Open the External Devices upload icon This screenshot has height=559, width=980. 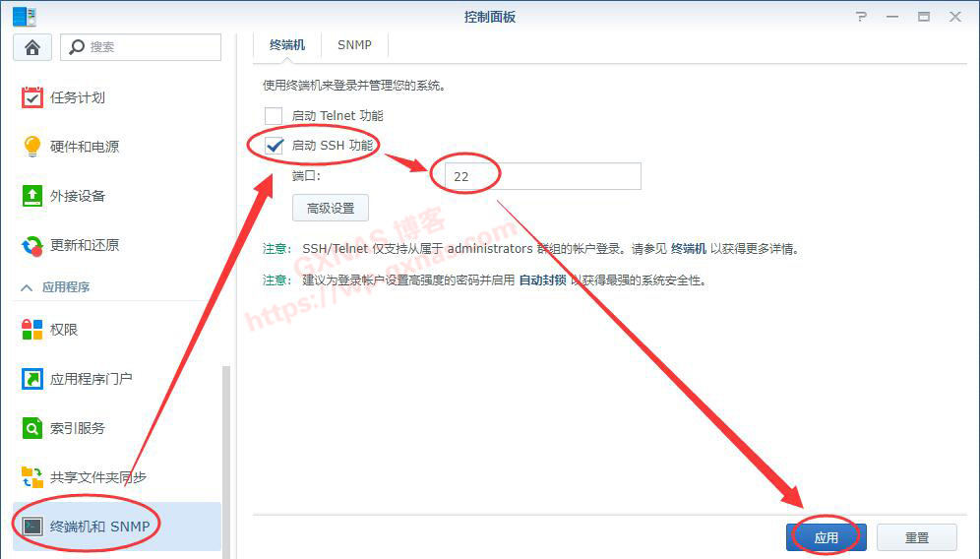pyautogui.click(x=31, y=196)
